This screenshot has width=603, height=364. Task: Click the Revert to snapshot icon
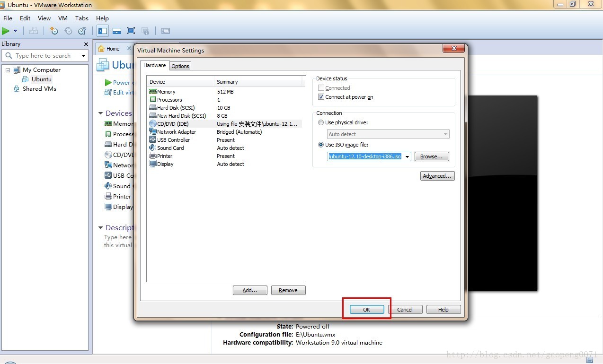[x=68, y=31]
